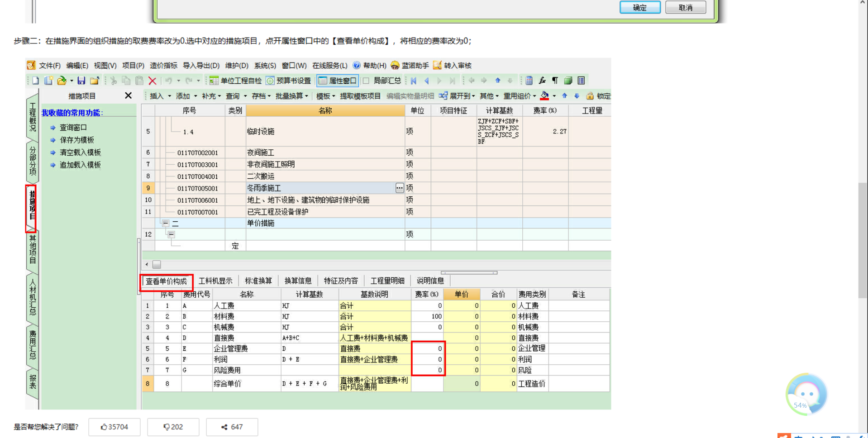This screenshot has height=438, width=868.
Task: Click the paste clipboard icon
Action: point(139,81)
